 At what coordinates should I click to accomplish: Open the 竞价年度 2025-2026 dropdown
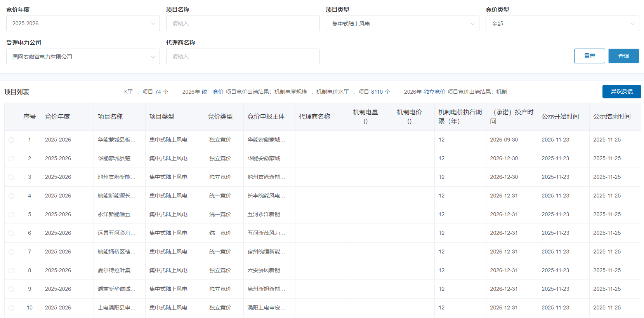[x=83, y=23]
